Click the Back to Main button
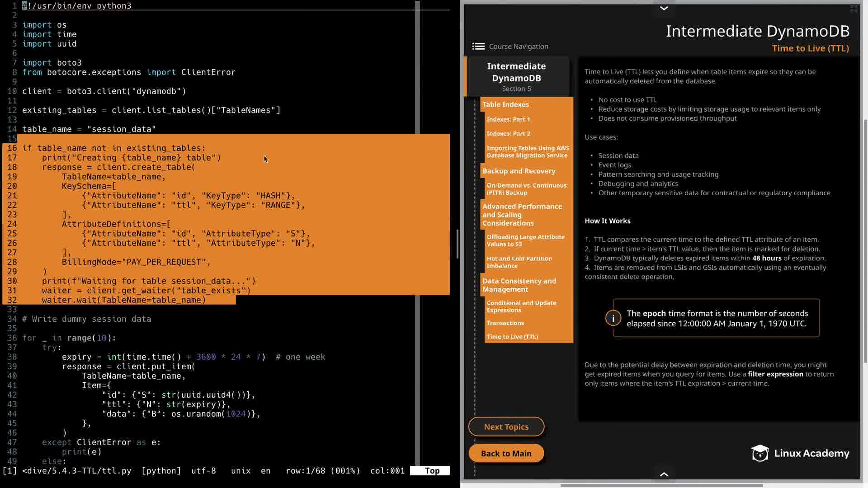The width and height of the screenshot is (868, 488). pyautogui.click(x=506, y=453)
